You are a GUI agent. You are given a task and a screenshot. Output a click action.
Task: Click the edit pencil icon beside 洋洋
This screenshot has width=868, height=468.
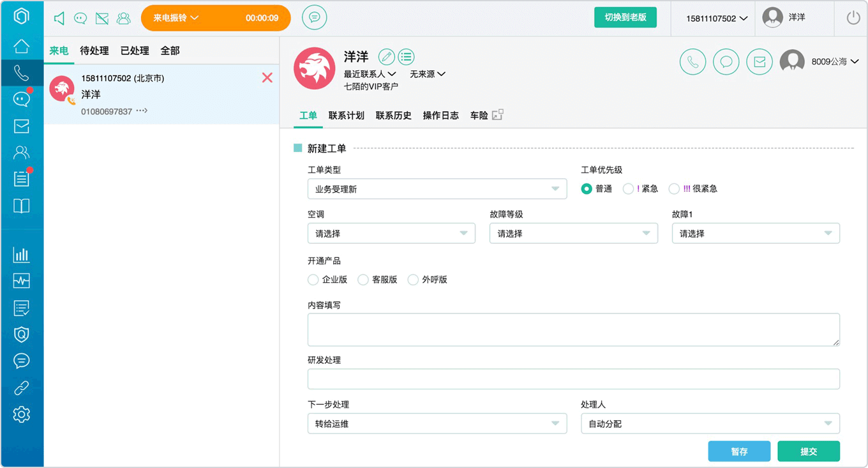pos(387,57)
